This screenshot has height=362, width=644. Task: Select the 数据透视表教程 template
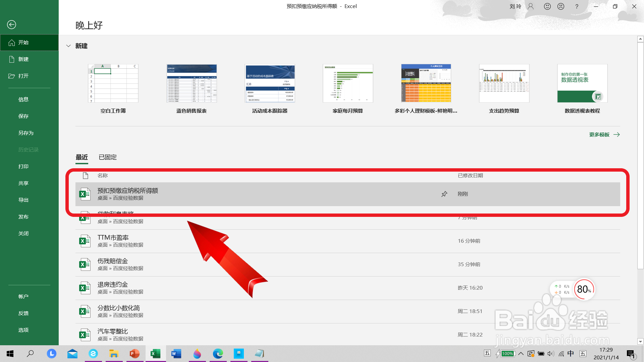coord(582,89)
